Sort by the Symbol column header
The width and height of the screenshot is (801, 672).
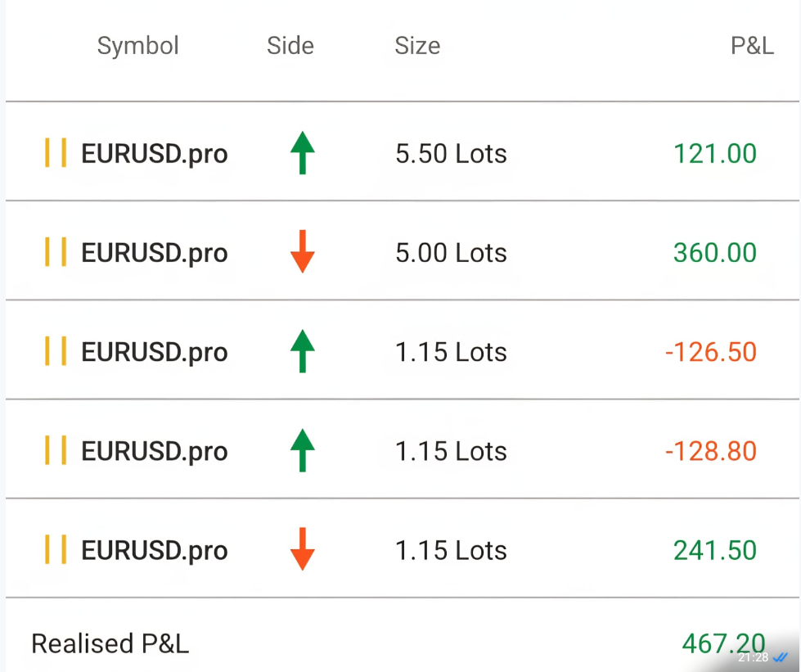click(x=137, y=46)
